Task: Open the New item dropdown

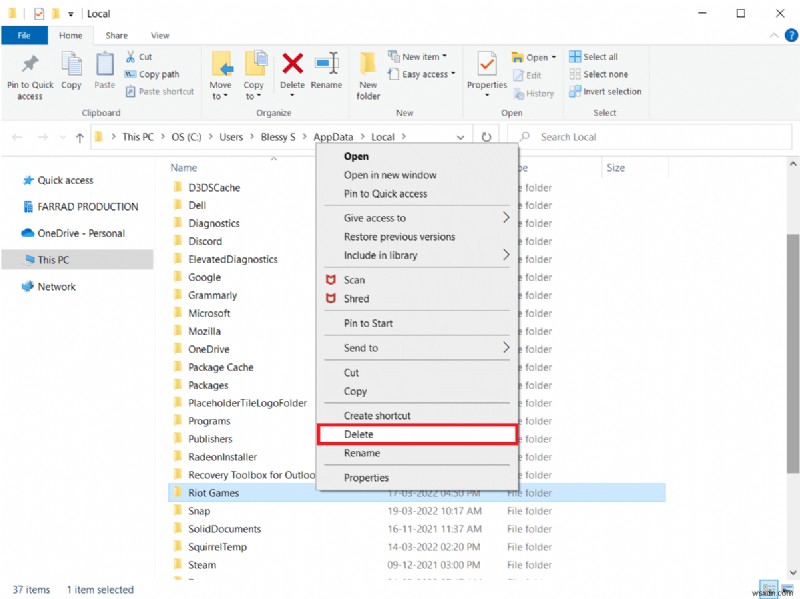Action: (x=421, y=57)
